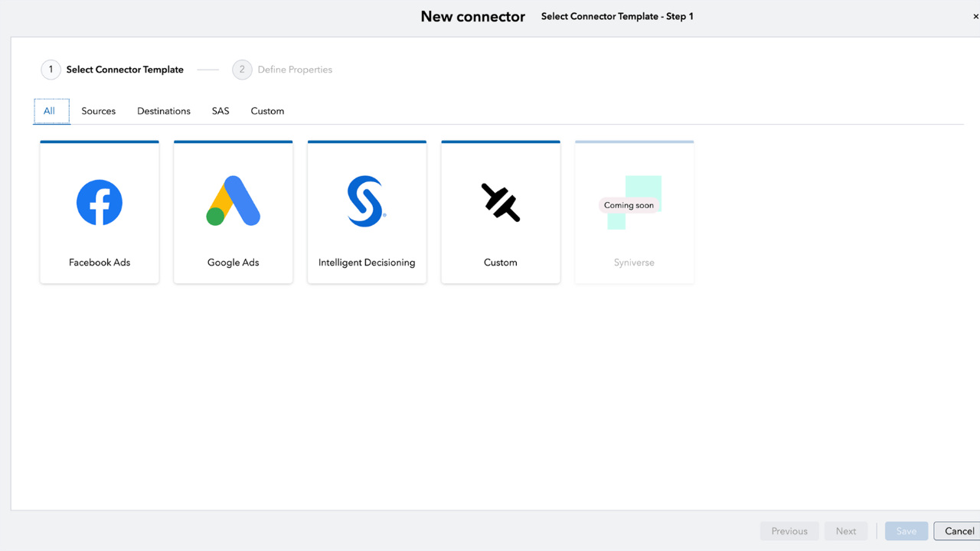The image size is (980, 551).
Task: Click the step 1 circle indicator
Action: tap(51, 70)
